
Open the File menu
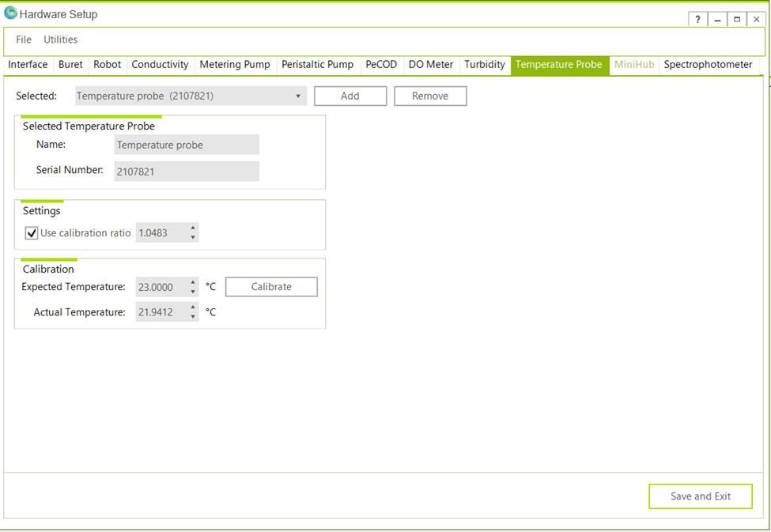[x=24, y=40]
